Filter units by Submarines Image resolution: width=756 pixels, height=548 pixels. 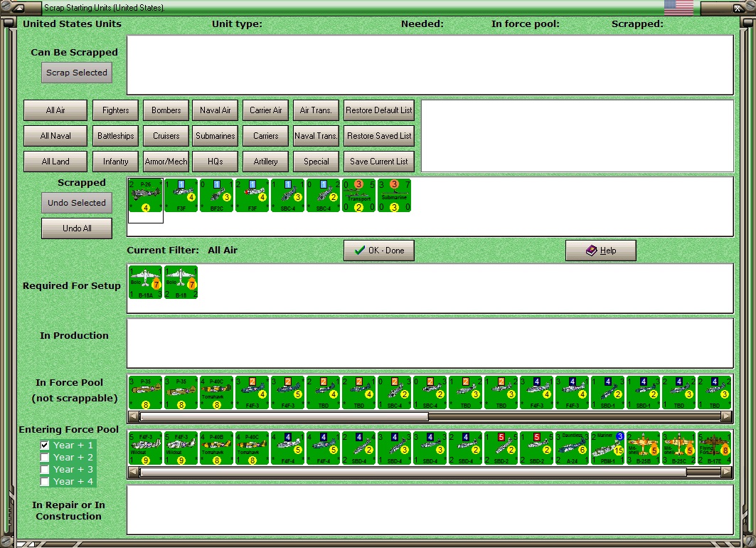(215, 135)
